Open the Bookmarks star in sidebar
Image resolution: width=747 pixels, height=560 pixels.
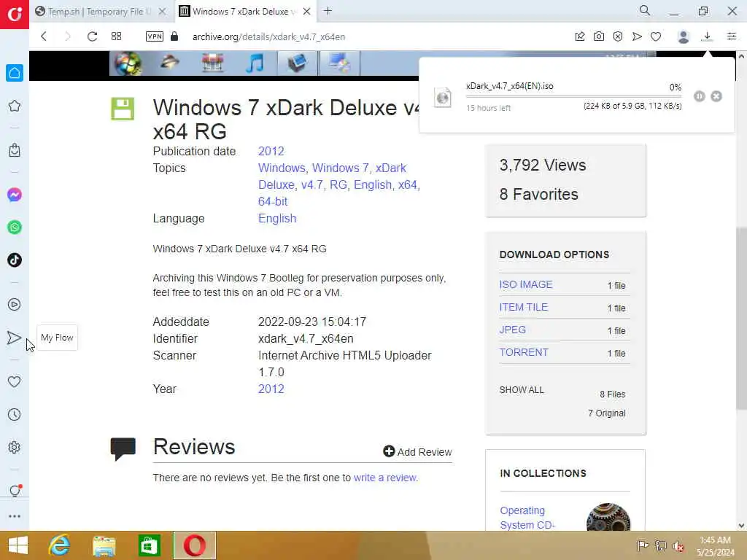click(x=15, y=106)
